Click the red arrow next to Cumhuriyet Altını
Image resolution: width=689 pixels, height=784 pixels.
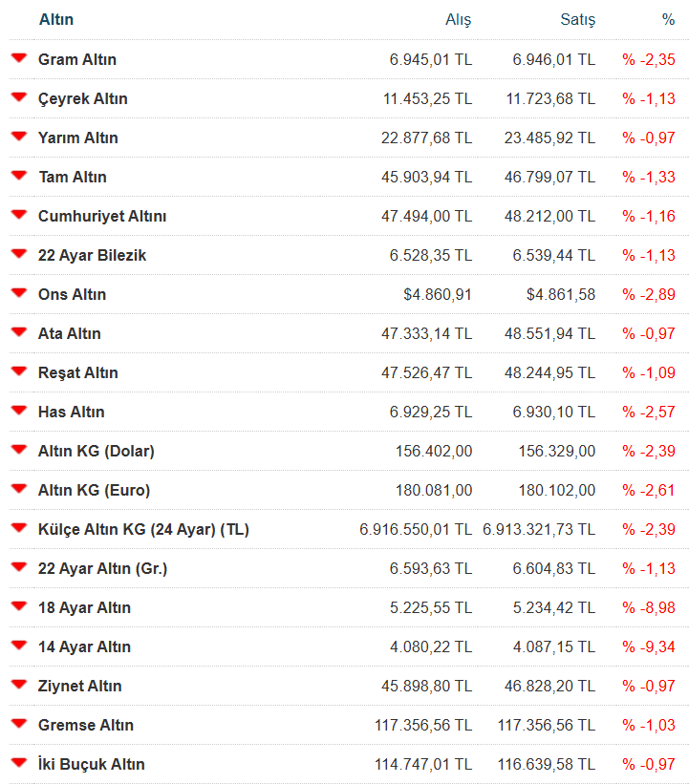tap(18, 215)
